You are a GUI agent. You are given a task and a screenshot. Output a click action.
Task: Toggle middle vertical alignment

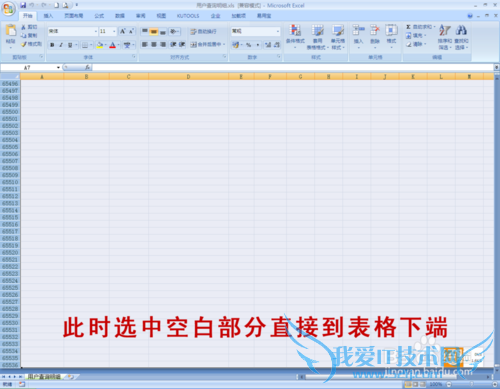point(154,31)
